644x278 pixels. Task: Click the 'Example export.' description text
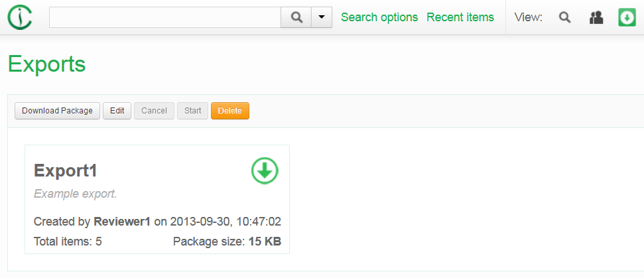75,194
